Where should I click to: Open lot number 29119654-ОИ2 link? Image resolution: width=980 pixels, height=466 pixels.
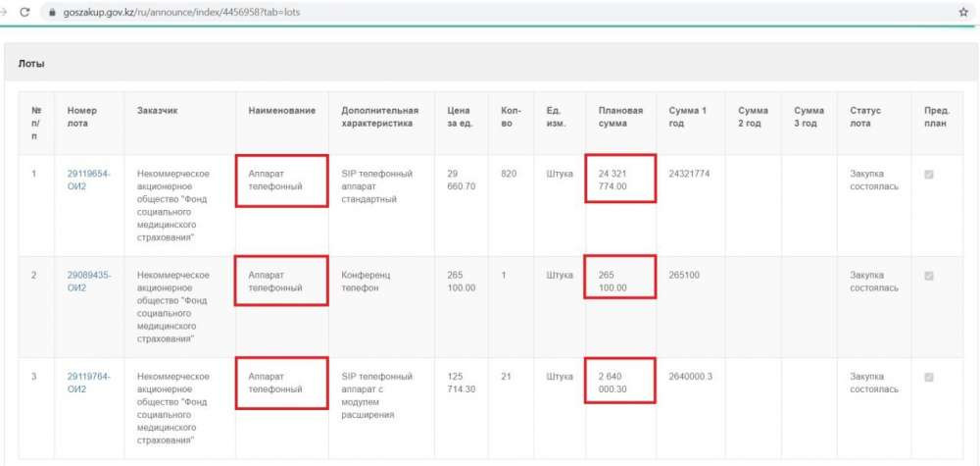coord(88,180)
